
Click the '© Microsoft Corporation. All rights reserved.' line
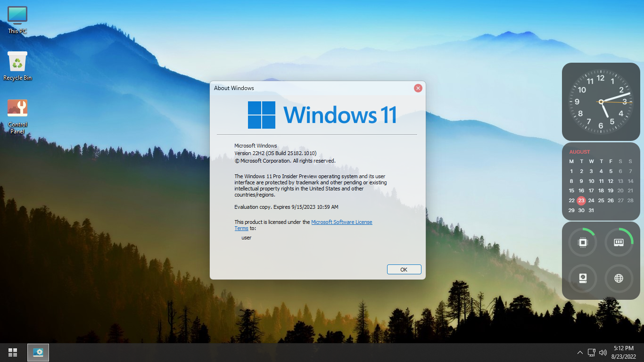pos(285,161)
